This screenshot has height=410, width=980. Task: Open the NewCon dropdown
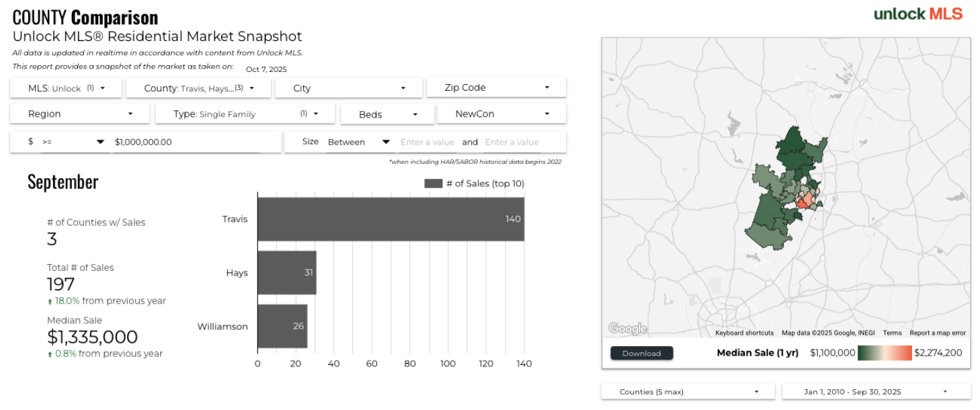501,114
